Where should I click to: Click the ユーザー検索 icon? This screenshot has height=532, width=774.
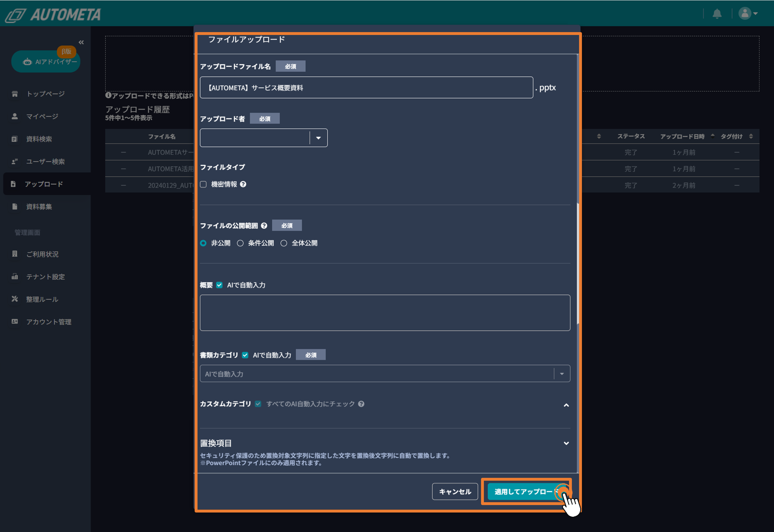pos(15,162)
